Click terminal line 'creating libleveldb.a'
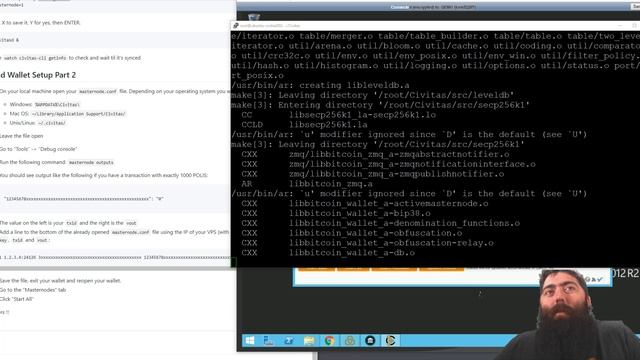 [x=320, y=85]
